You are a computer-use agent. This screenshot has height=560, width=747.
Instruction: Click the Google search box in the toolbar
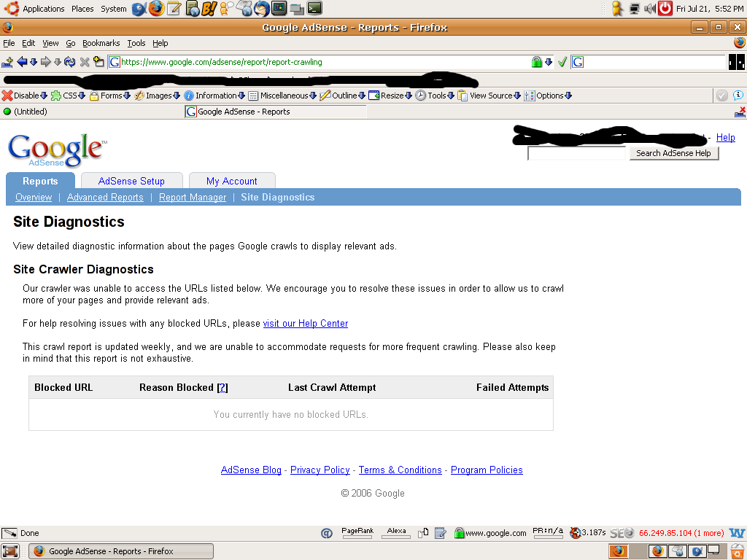[x=654, y=62]
